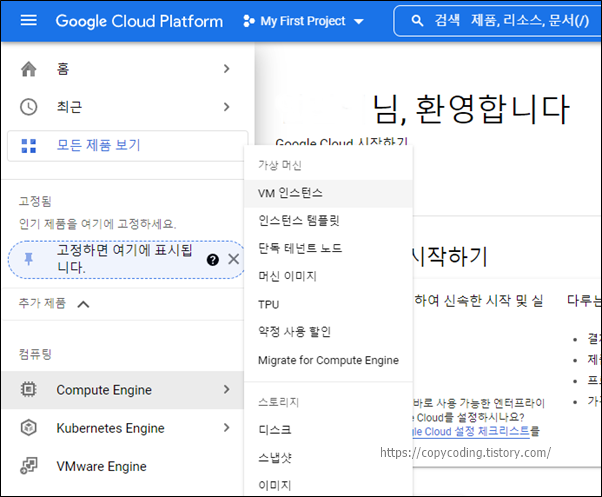The image size is (602, 497).
Task: Open the hamburger navigation menu
Action: coord(29,20)
